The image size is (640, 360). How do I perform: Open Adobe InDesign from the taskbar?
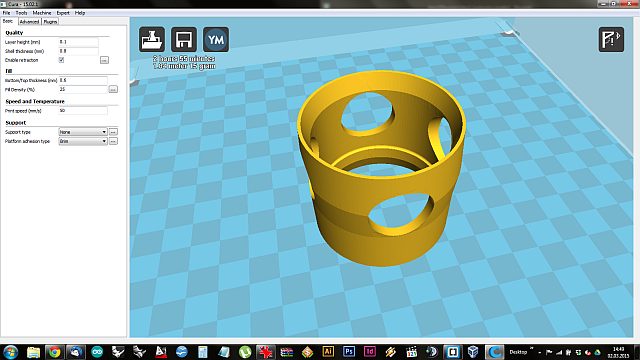370,352
